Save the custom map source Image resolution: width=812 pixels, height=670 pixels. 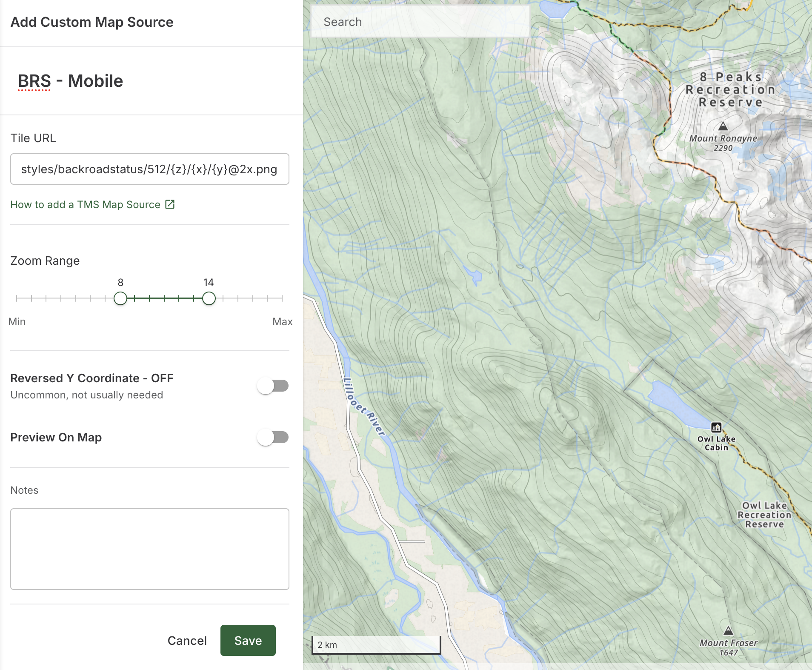[248, 640]
